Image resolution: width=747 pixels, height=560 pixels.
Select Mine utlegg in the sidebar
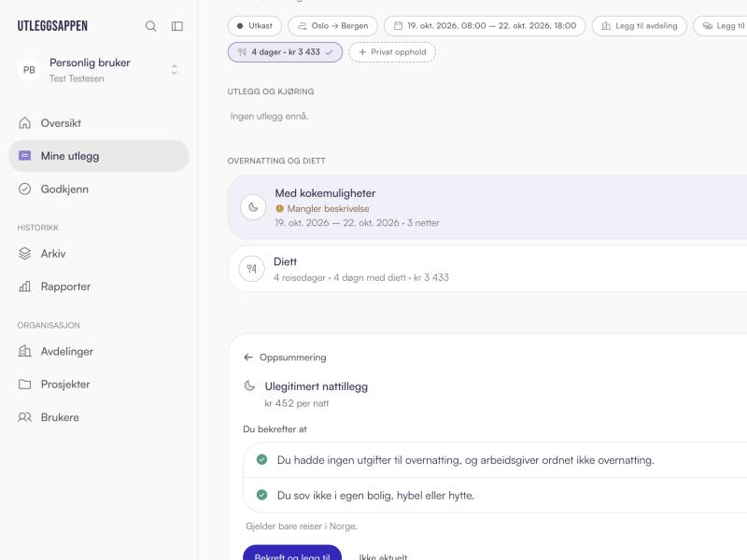click(99, 156)
